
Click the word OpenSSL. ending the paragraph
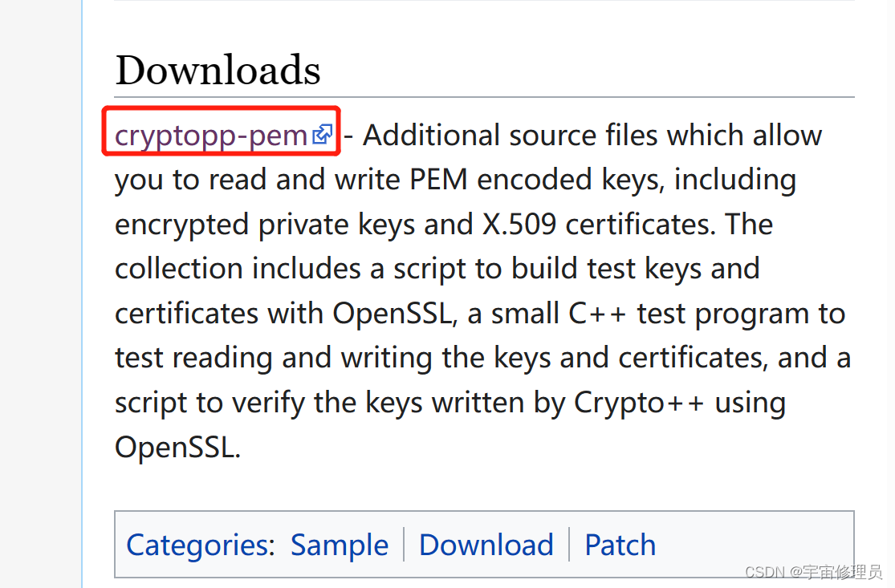178,447
